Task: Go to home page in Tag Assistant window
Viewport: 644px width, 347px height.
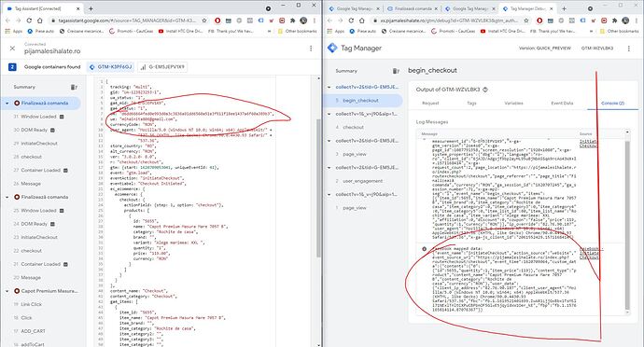Action: click(x=39, y=21)
